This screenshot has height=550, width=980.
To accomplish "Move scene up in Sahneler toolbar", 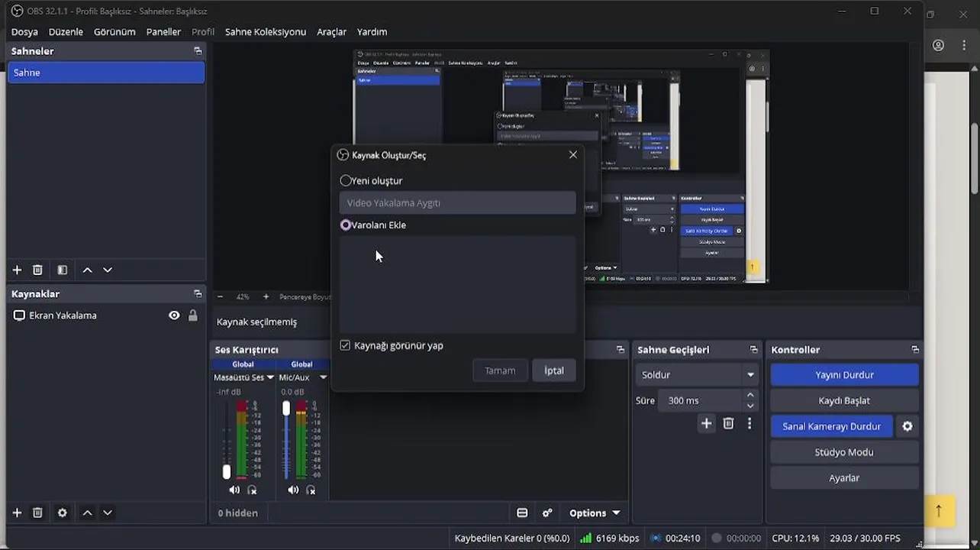I will 87,270.
